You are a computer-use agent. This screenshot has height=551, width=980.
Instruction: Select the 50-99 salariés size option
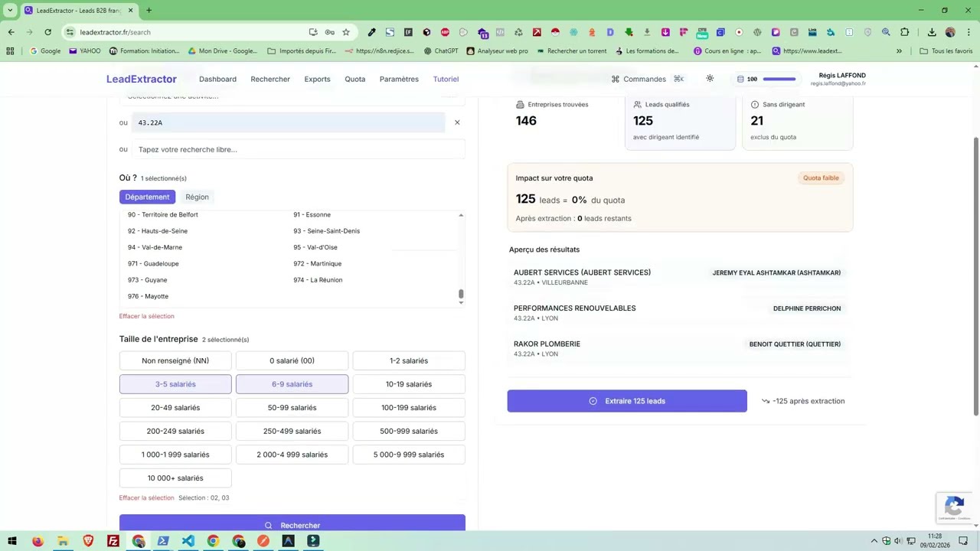(292, 408)
